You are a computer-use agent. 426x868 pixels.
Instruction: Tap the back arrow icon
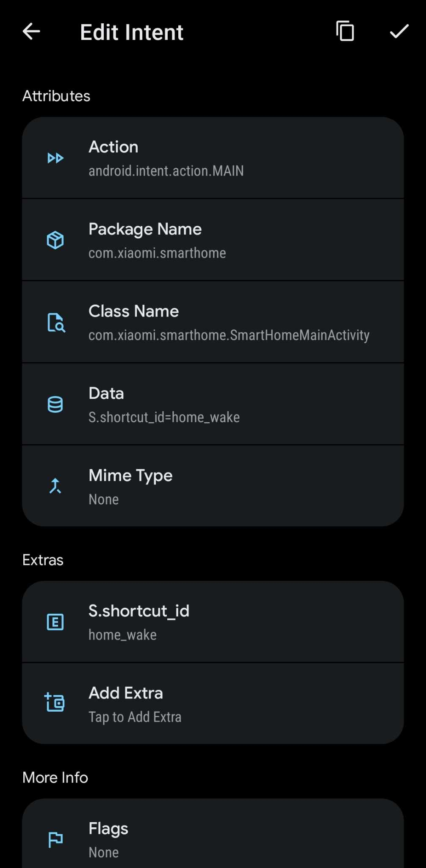(x=31, y=31)
